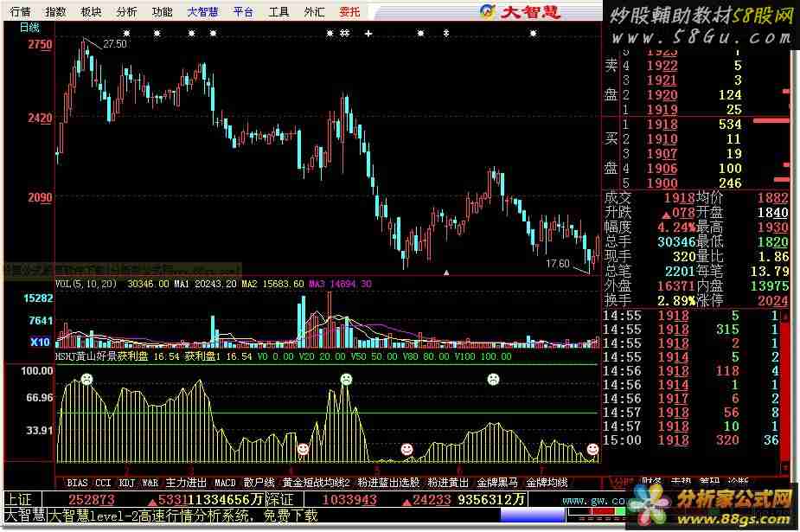Open the 工具 menu
The image size is (800, 532).
click(279, 12)
